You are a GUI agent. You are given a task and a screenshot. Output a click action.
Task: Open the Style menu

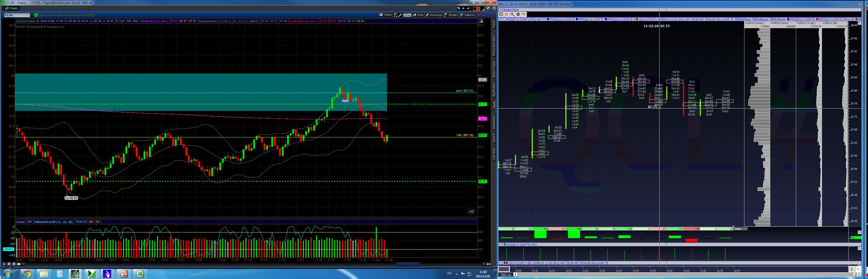(x=418, y=15)
